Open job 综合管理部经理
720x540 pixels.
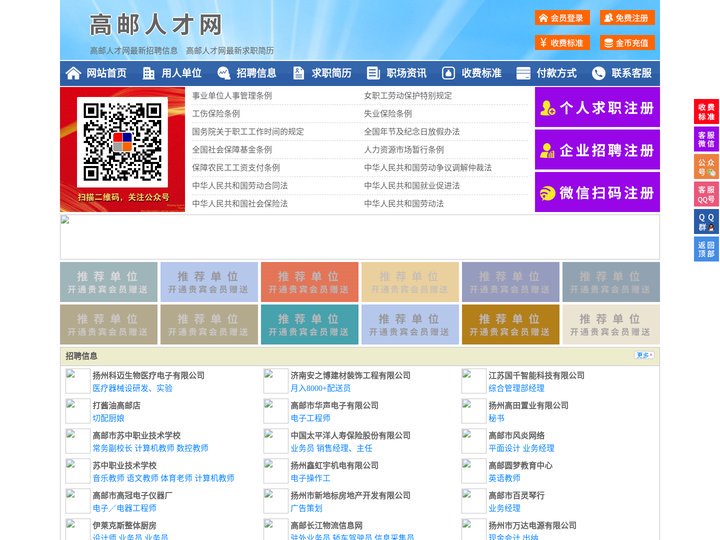pos(516,388)
